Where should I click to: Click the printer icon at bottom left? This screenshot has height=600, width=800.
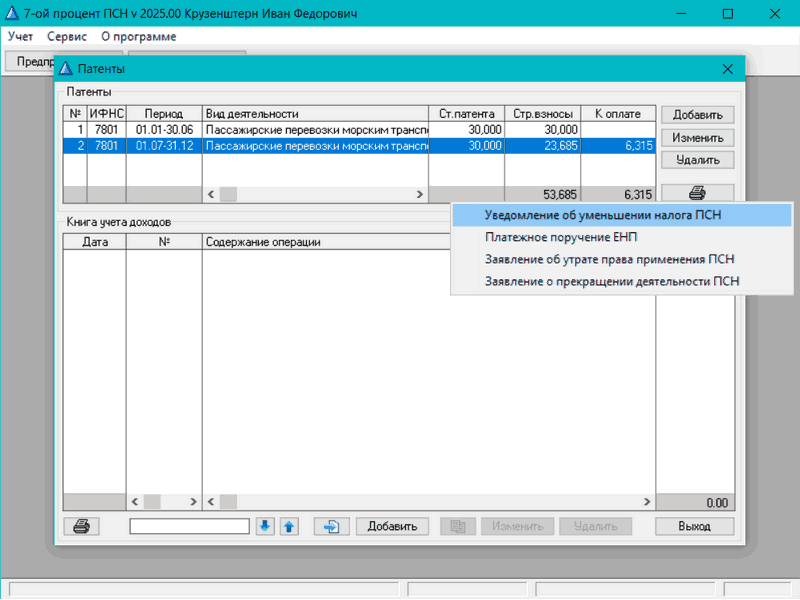pyautogui.click(x=81, y=526)
